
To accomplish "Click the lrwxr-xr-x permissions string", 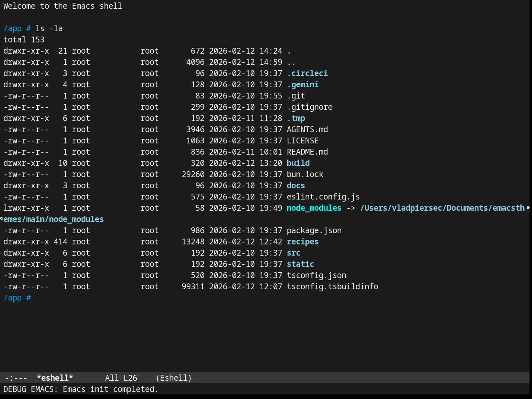I will coord(26,208).
